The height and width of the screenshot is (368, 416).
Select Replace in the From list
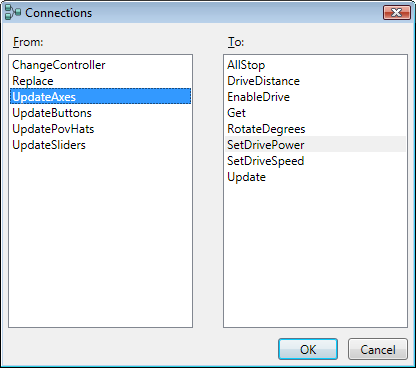click(x=100, y=81)
